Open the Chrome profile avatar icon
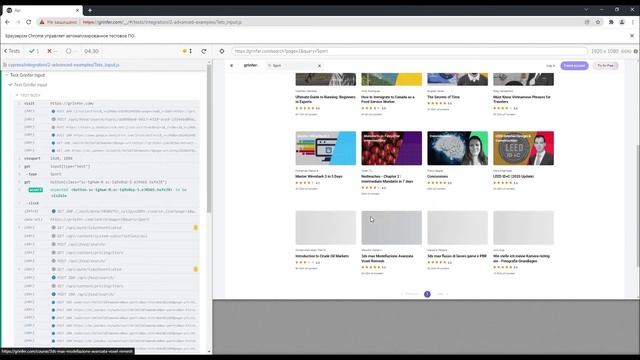The image size is (640, 360). pyautogui.click(x=622, y=22)
